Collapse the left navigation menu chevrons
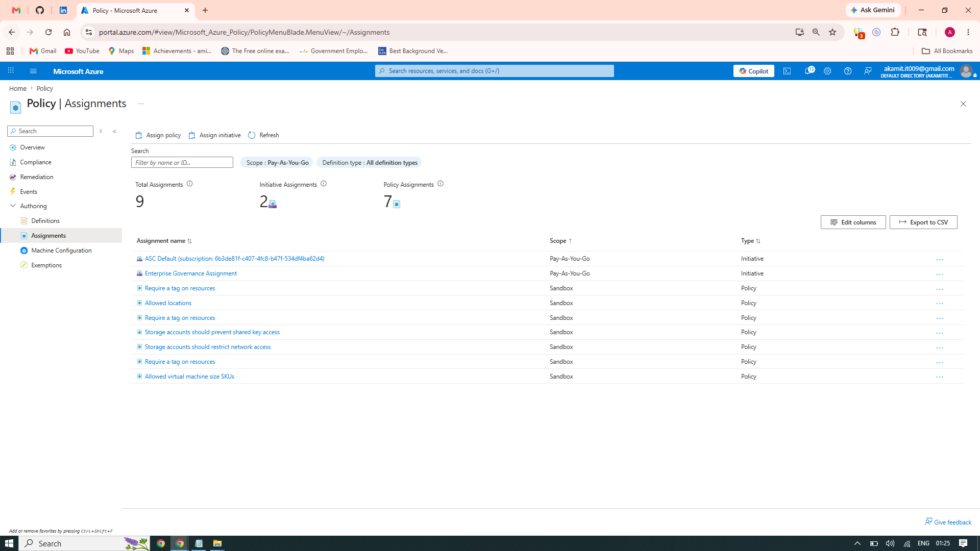Image resolution: width=980 pixels, height=551 pixels. pos(115,132)
